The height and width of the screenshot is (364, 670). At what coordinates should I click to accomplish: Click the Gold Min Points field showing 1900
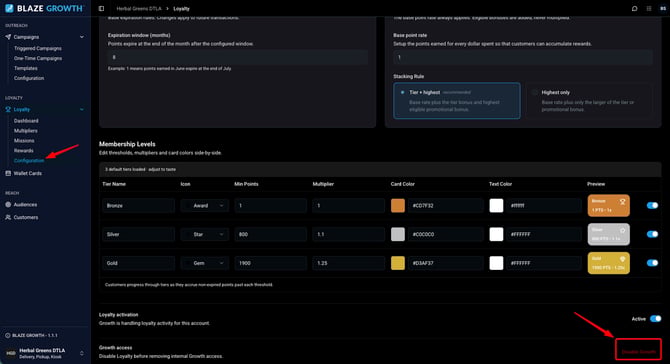click(x=270, y=263)
